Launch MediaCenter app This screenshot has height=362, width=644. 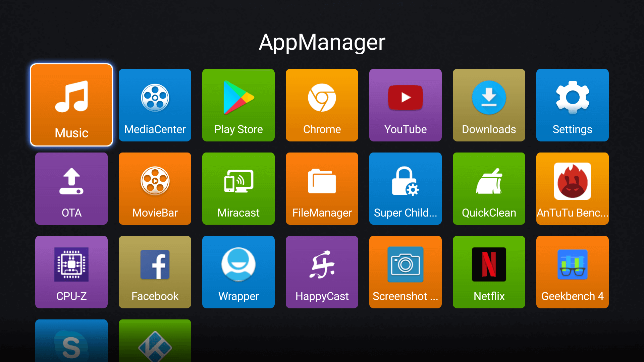[x=155, y=105]
